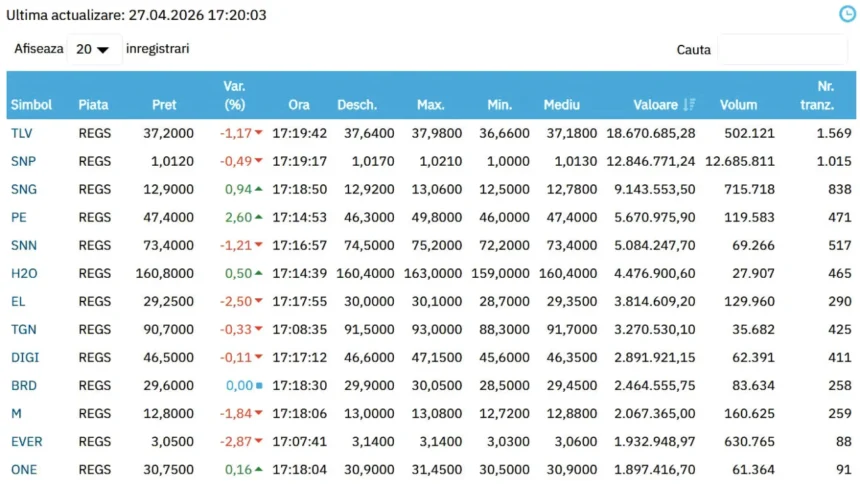860x484 pixels.
Task: Sort table by Simbol column header
Action: point(31,105)
